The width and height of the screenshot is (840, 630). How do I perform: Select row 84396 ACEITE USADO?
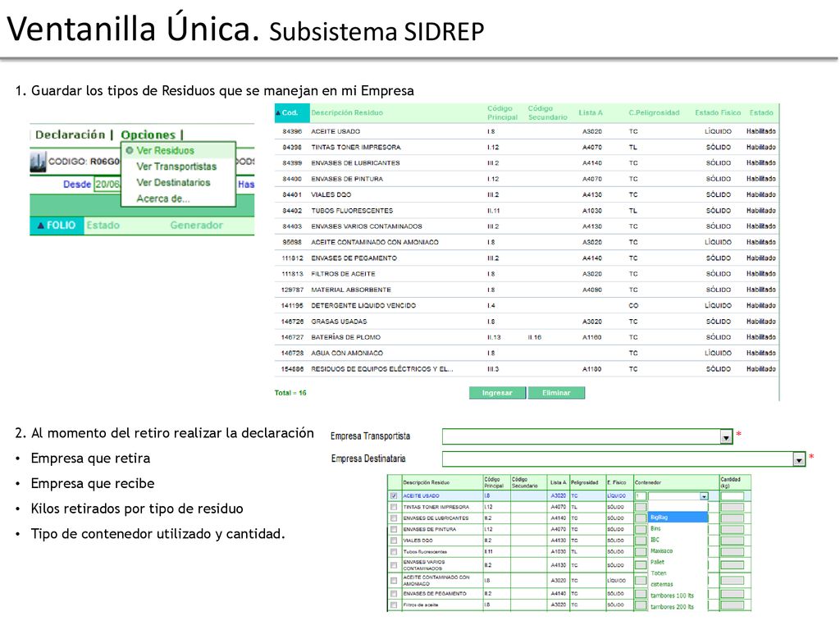527,131
